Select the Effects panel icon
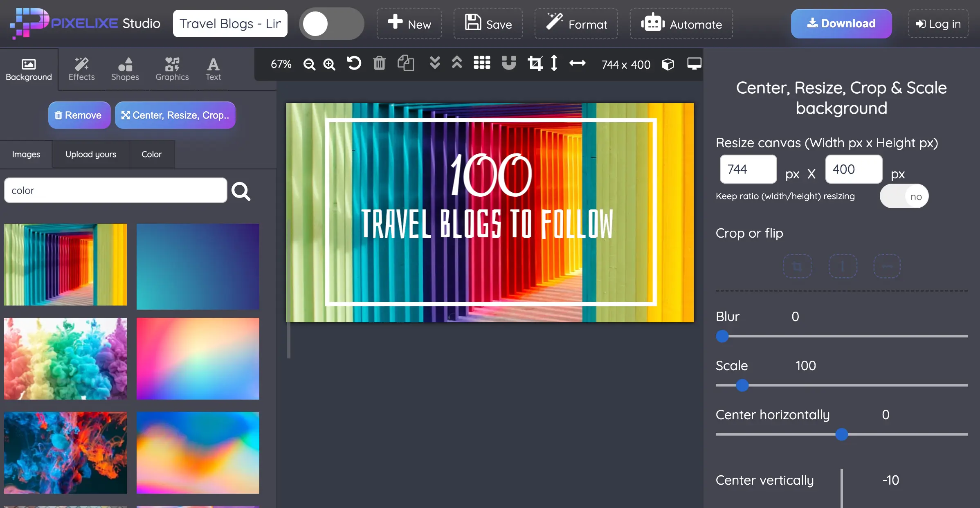The width and height of the screenshot is (980, 508). point(81,69)
